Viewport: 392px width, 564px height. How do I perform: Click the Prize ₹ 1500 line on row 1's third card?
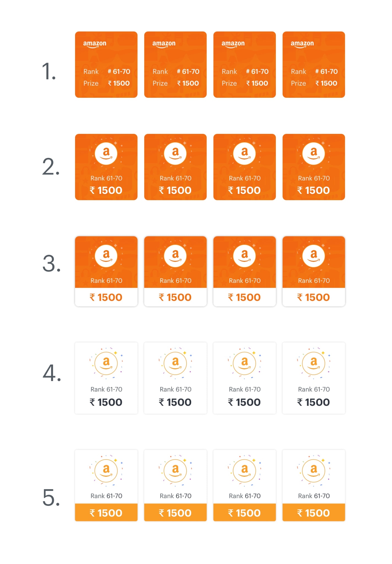point(245,83)
